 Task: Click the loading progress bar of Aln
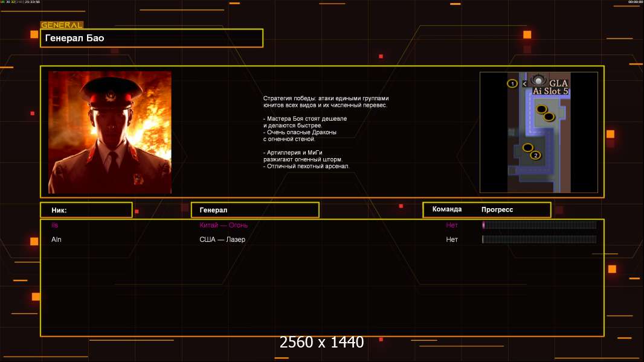click(539, 239)
